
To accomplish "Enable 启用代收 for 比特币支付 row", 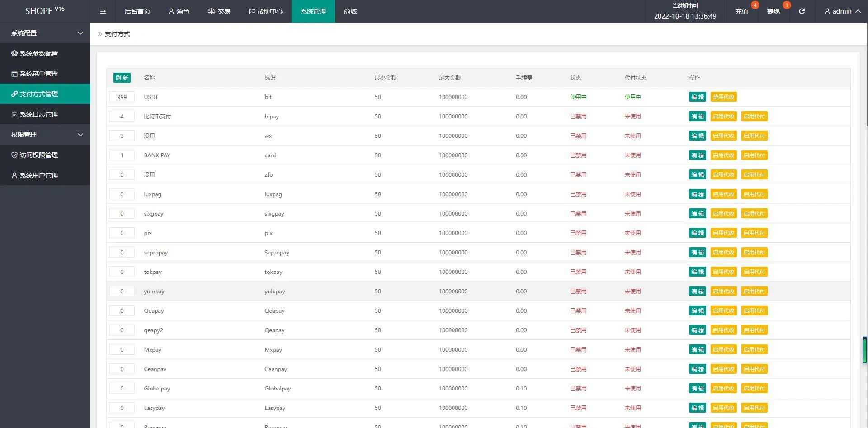I will click(x=723, y=117).
